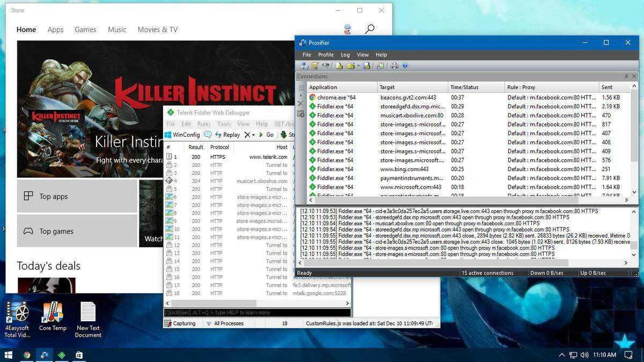Click the X icon beside Proxifier connections list
Screen dimensions: 644x362
coord(301,103)
